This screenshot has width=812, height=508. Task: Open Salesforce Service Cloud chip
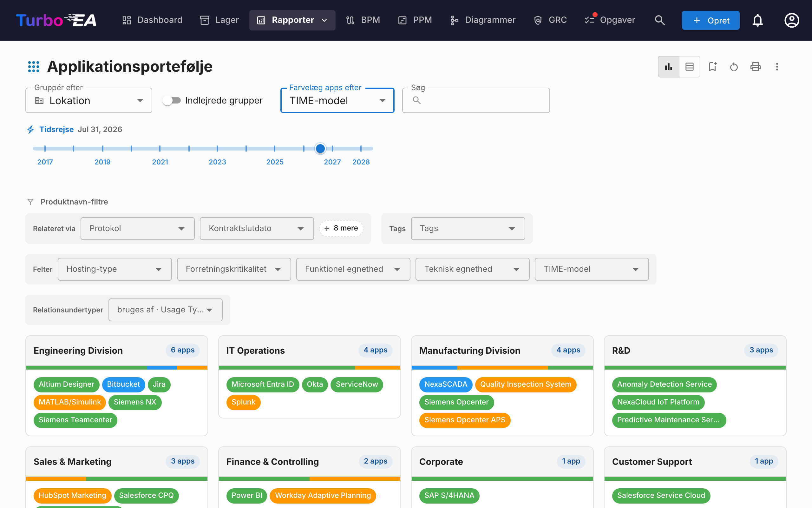[x=661, y=496]
